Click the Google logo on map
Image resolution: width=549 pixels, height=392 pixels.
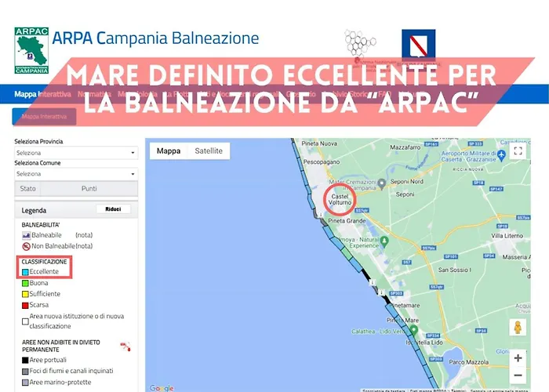[x=162, y=388]
